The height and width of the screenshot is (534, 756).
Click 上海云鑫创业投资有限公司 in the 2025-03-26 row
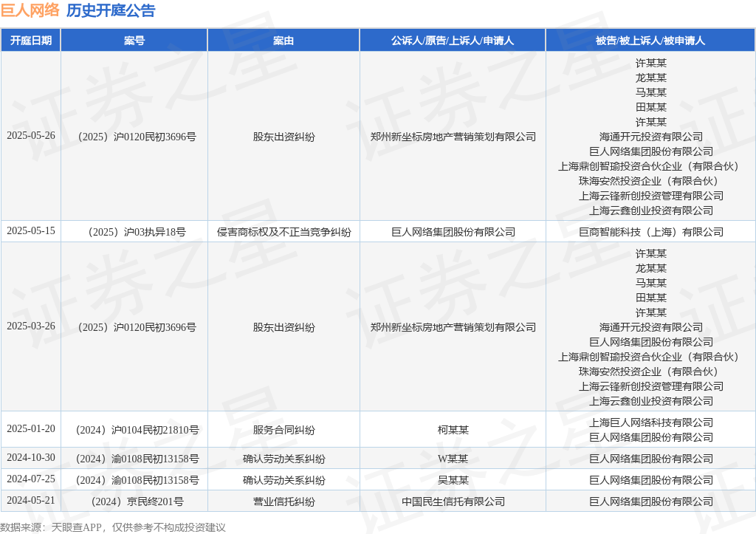coord(650,401)
